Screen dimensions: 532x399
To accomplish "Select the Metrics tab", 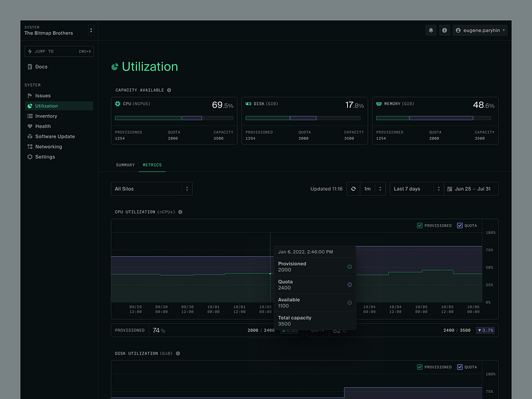I will pyautogui.click(x=152, y=165).
